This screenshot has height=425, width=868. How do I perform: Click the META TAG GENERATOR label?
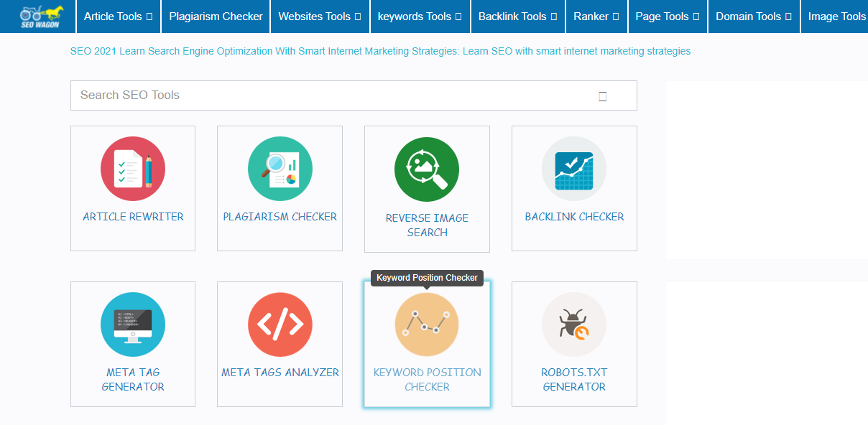click(133, 379)
